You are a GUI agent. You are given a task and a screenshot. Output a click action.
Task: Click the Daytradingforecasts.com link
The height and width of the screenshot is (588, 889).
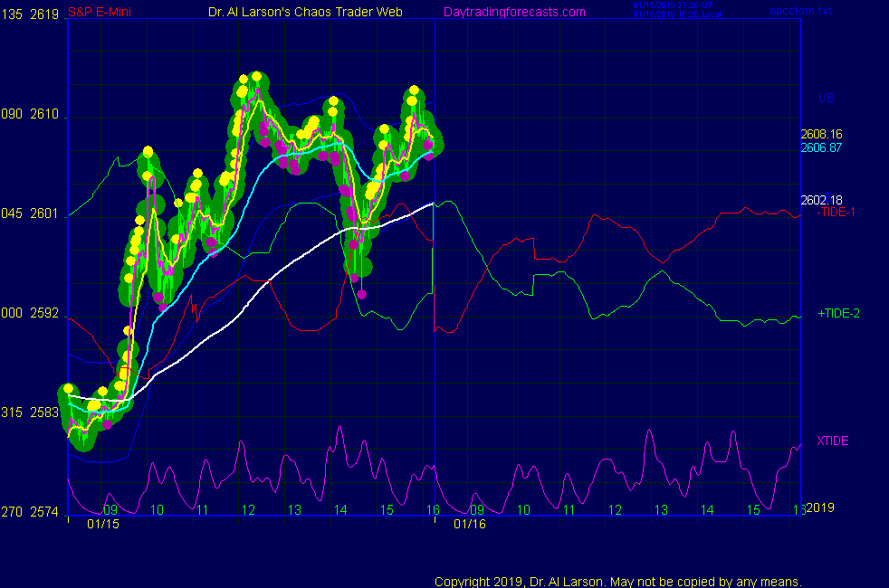tap(513, 12)
